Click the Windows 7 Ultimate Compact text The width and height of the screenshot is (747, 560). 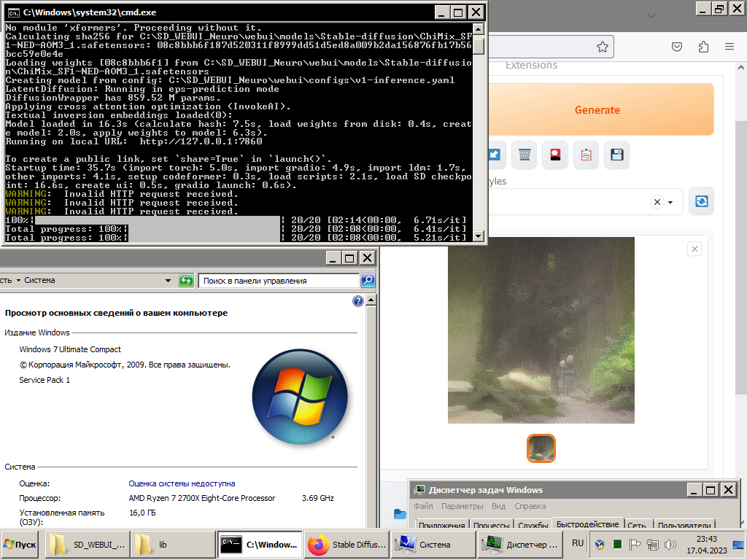coord(70,349)
